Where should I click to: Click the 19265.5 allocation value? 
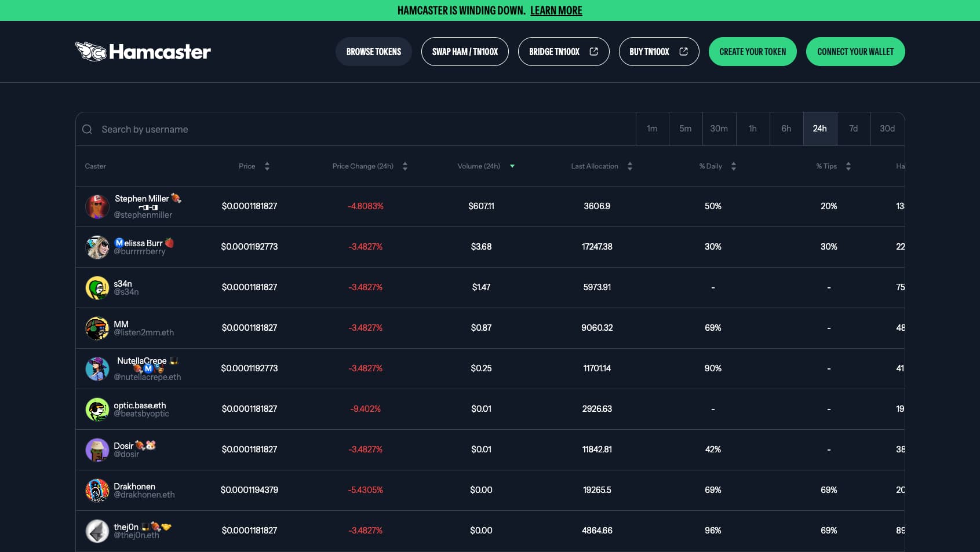click(597, 490)
